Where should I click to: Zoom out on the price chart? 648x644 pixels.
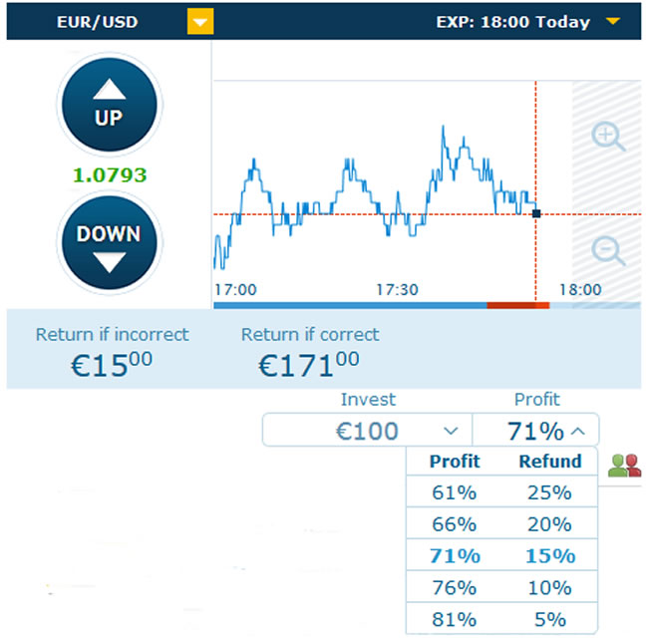(607, 251)
